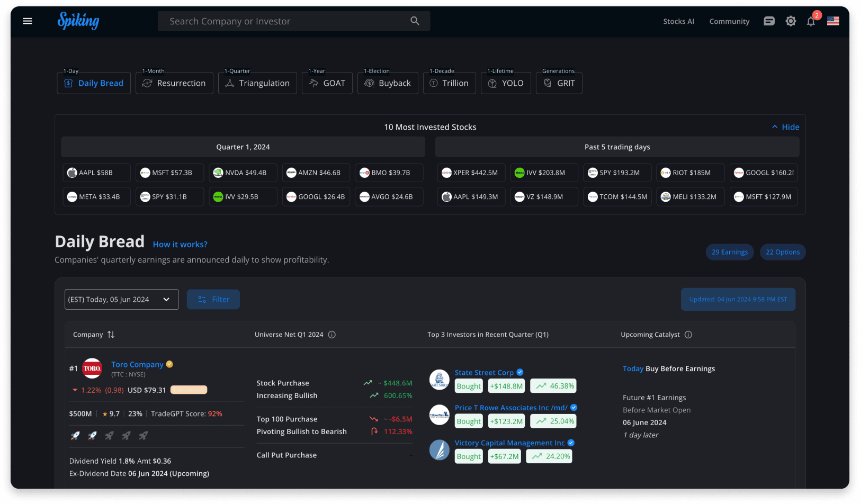Screen dimensions: 860x504
Task: Select BMO $39.7B stock chip
Action: coord(389,173)
